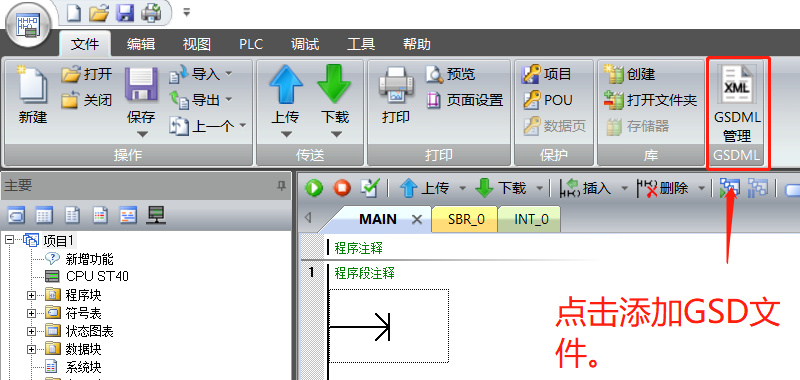The image size is (800, 380).
Task: Click the 新建 new project button
Action: pos(33,96)
